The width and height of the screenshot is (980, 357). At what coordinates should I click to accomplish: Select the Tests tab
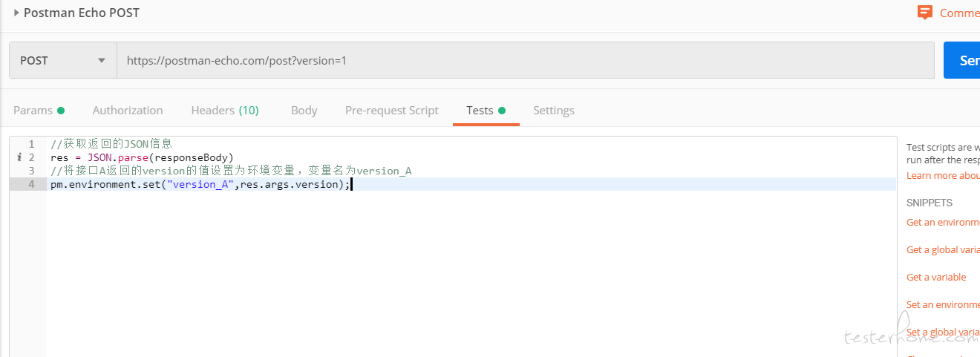[x=486, y=111]
